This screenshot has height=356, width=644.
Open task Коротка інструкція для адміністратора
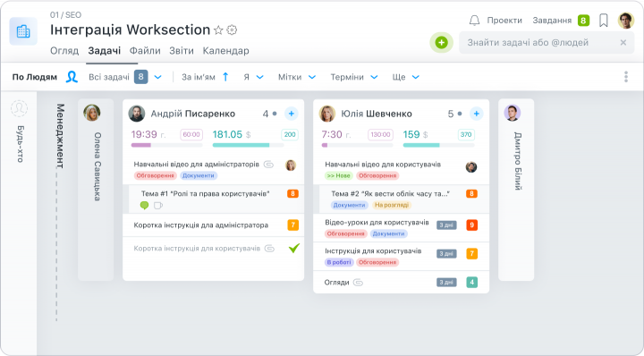(201, 225)
